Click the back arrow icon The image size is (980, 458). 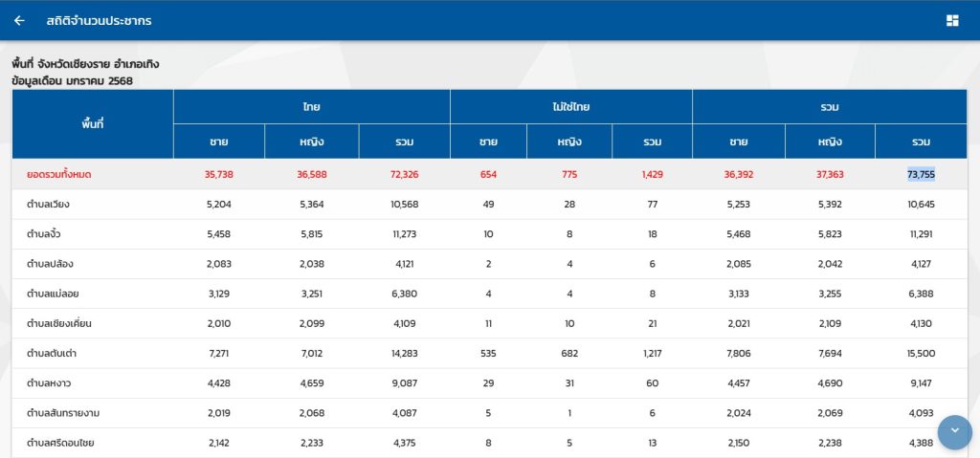coord(19,20)
